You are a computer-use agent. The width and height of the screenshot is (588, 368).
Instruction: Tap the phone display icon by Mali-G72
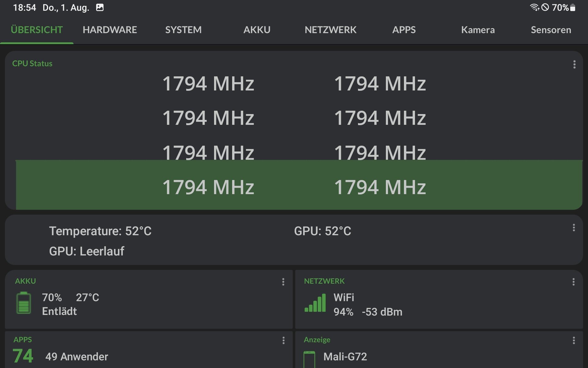pos(309,359)
